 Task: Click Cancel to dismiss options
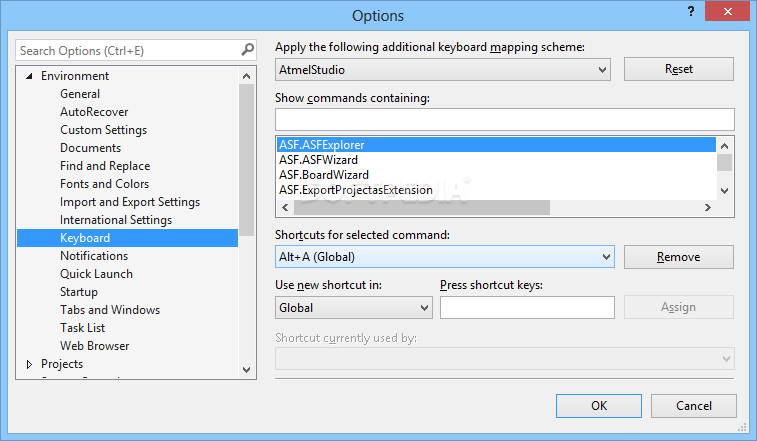pos(694,406)
